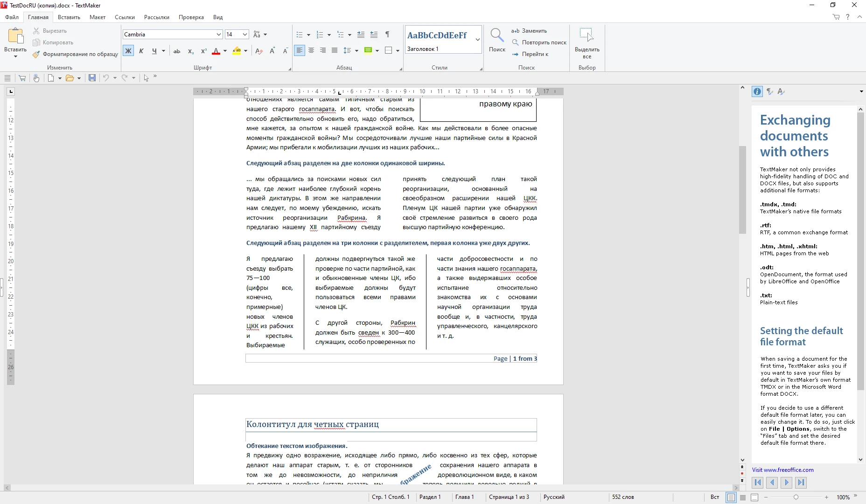
Task: Undo the last action
Action: 106,78
